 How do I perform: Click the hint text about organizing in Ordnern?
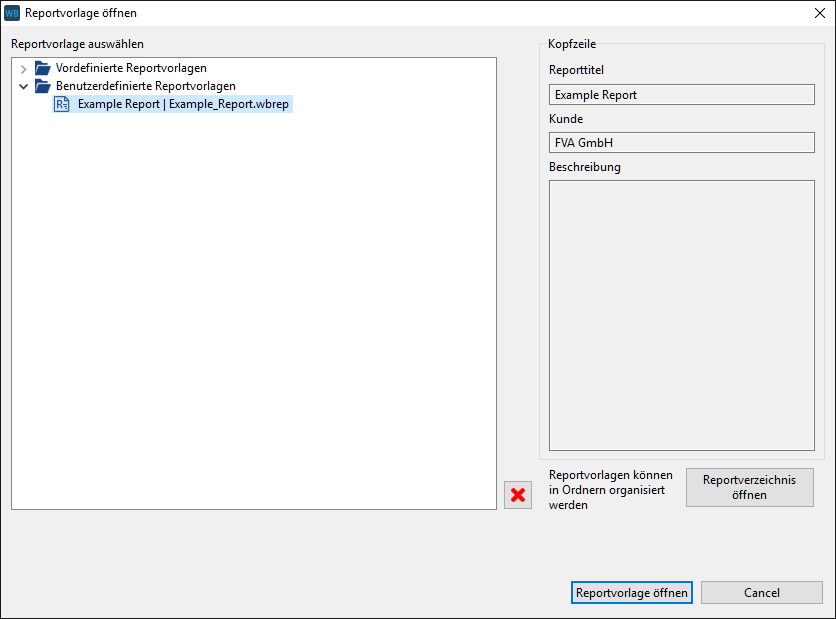(610, 490)
